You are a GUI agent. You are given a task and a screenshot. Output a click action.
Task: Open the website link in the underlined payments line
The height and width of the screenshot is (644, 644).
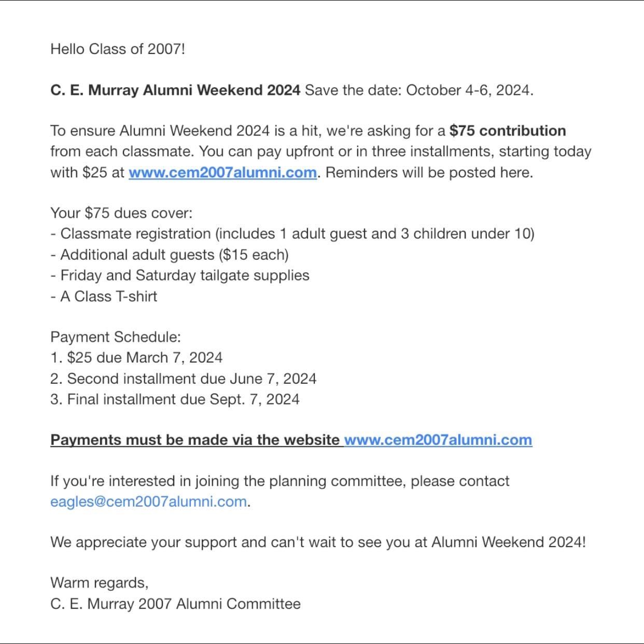pyautogui.click(x=438, y=440)
